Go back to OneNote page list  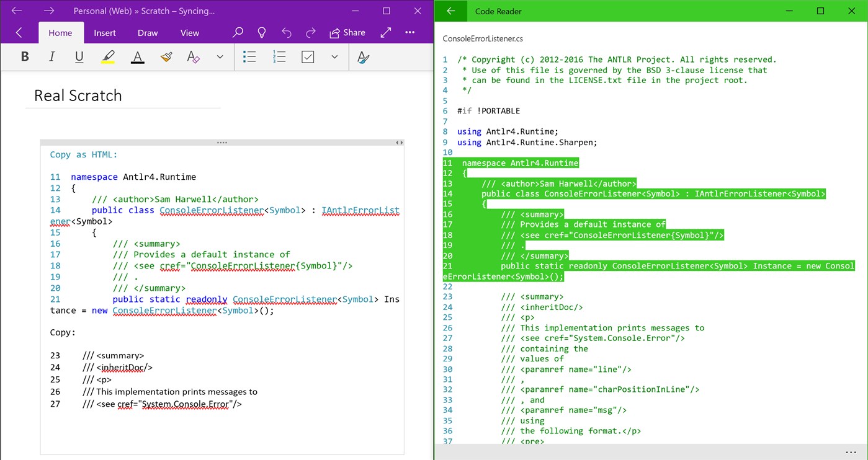click(19, 32)
